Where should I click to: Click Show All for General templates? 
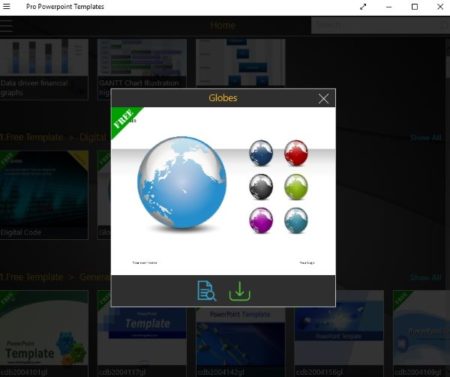pos(426,277)
